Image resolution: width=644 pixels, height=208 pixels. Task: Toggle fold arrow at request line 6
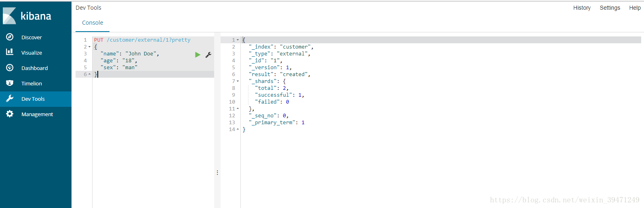coord(89,74)
